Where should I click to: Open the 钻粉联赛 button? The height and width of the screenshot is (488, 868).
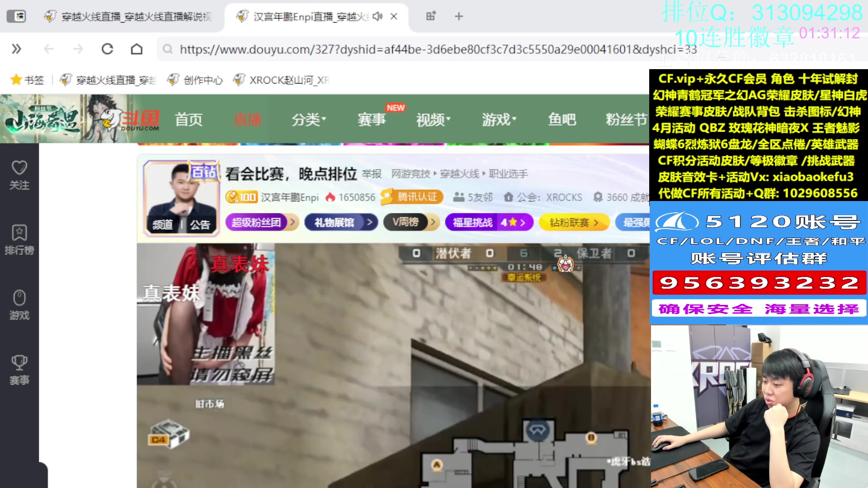click(574, 222)
